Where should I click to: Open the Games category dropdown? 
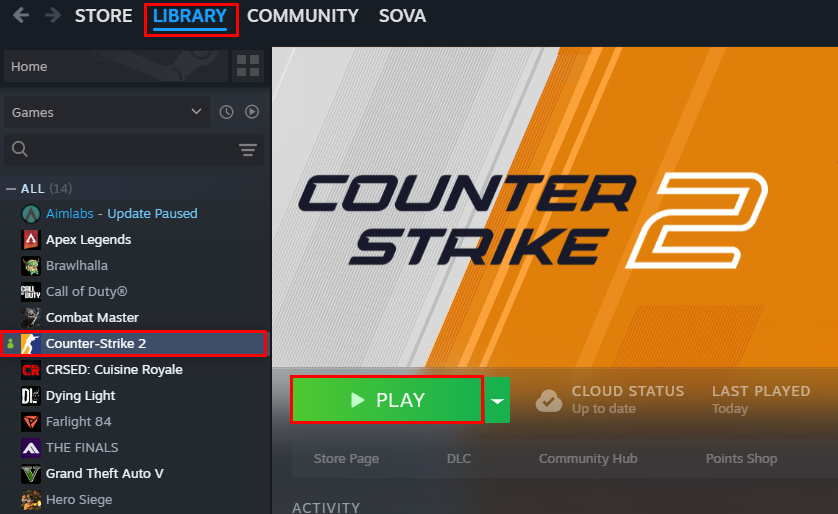coord(107,112)
